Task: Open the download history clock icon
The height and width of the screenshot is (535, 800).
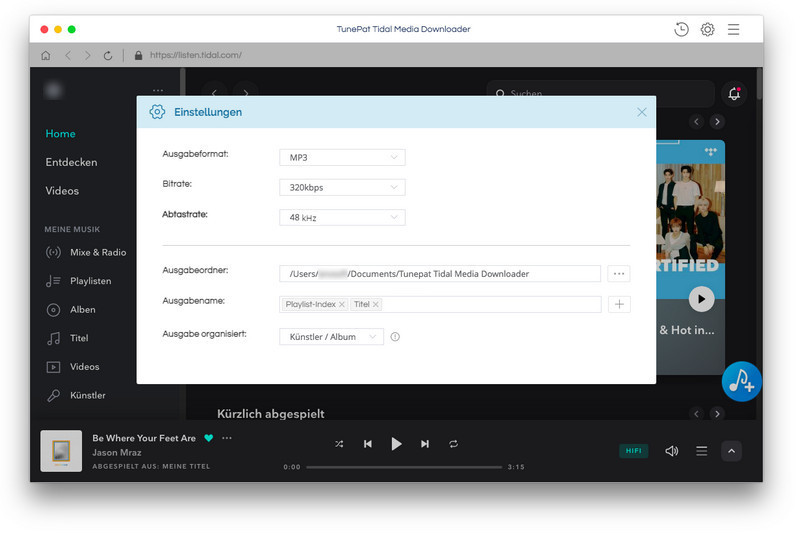Action: [681, 30]
